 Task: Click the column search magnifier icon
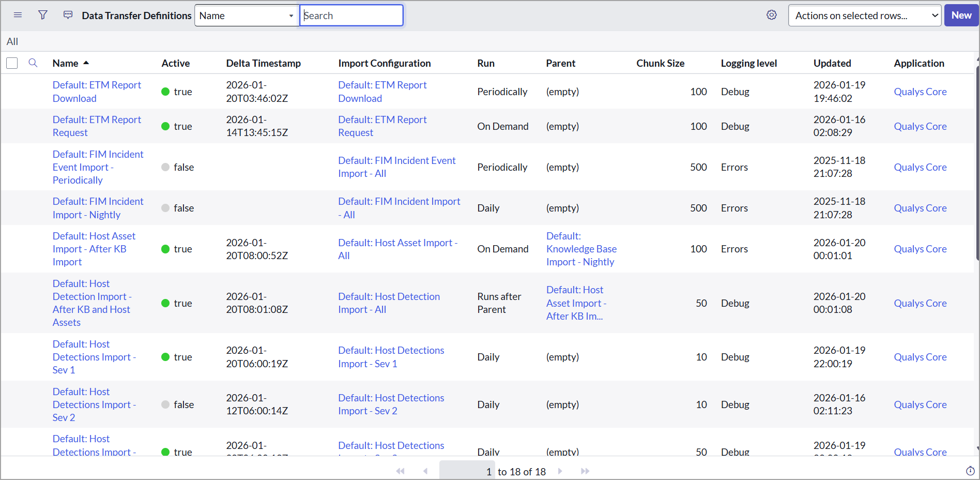[x=33, y=63]
